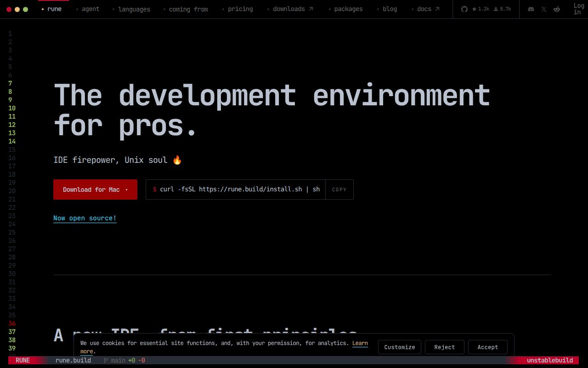Click the +0 additions count in status bar
This screenshot has width=588, height=368.
click(131, 360)
